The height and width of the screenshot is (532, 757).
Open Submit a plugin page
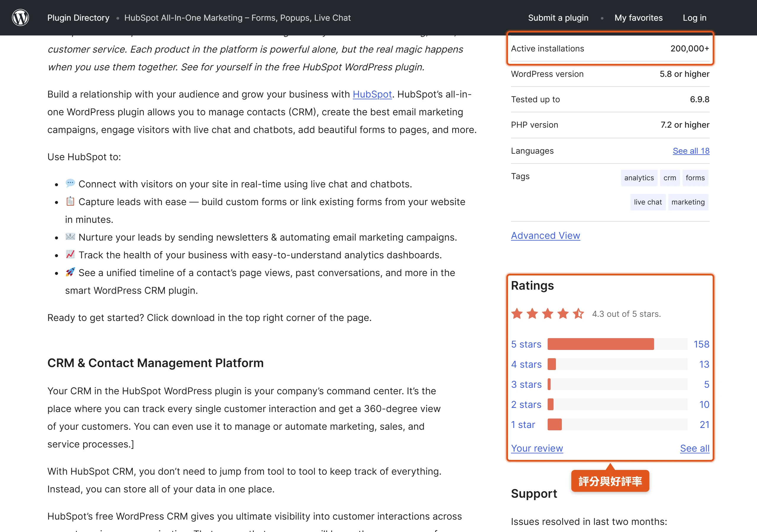(558, 18)
